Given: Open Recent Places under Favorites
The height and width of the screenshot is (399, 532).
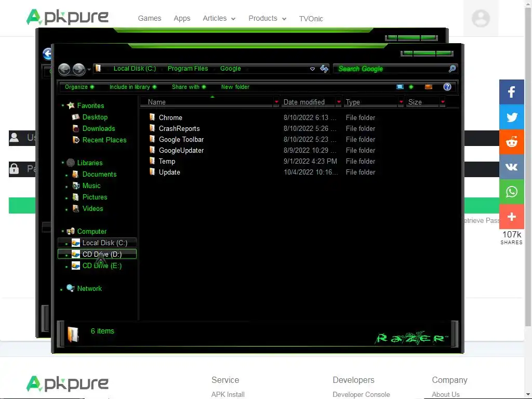Looking at the screenshot, I should (104, 140).
